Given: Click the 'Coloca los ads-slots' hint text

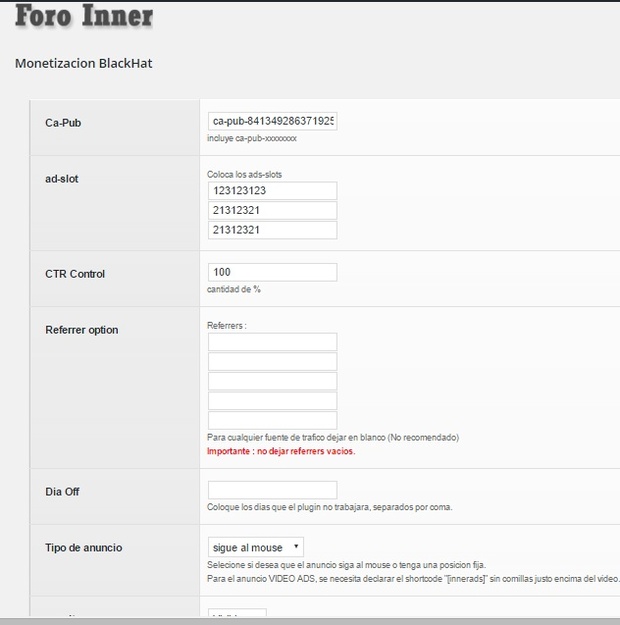Looking at the screenshot, I should (244, 174).
